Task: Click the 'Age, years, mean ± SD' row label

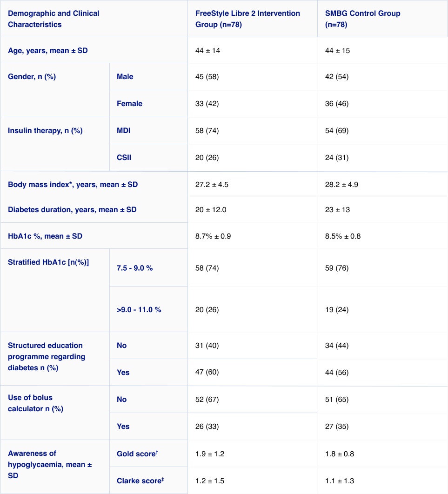Action: coord(48,50)
